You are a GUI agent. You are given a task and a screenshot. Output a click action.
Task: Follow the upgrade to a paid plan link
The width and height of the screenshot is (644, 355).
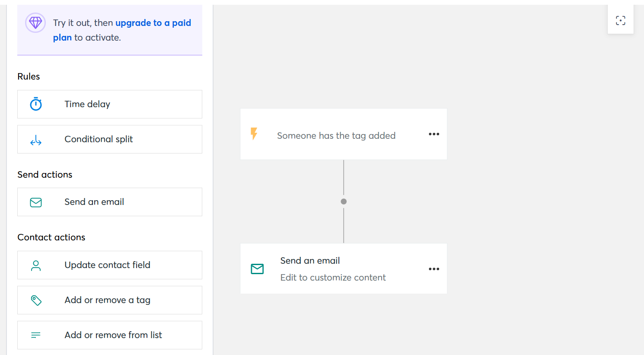(x=153, y=23)
